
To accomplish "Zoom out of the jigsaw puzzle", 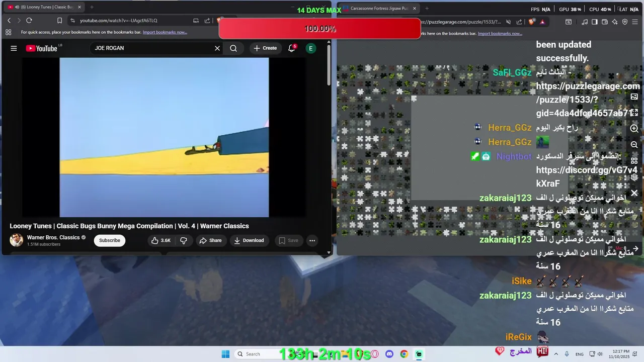I will point(634,145).
